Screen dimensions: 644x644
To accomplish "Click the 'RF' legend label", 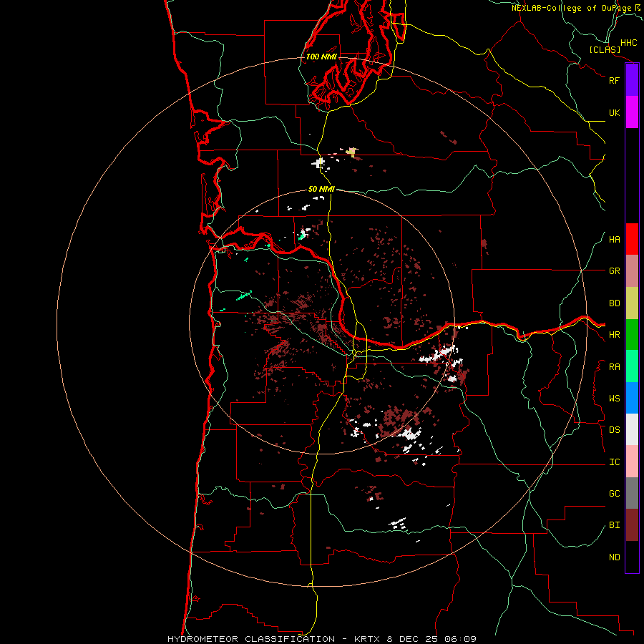I will click(614, 80).
